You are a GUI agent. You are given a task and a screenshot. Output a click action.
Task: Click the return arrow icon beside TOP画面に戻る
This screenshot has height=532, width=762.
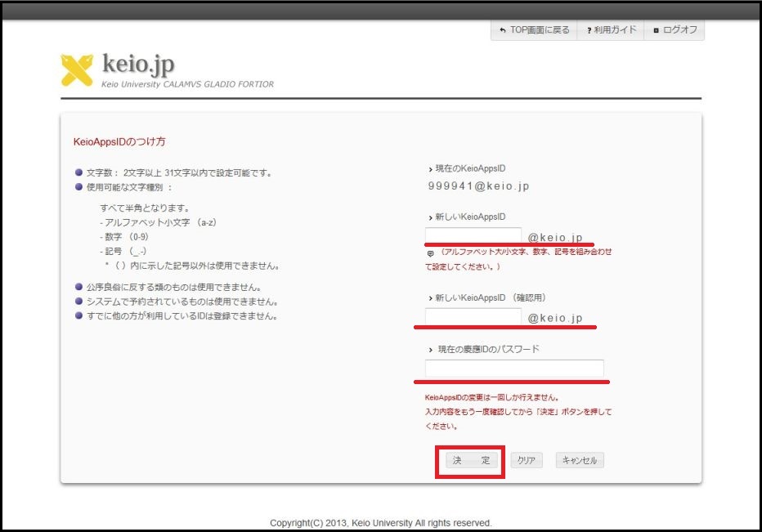coord(502,30)
